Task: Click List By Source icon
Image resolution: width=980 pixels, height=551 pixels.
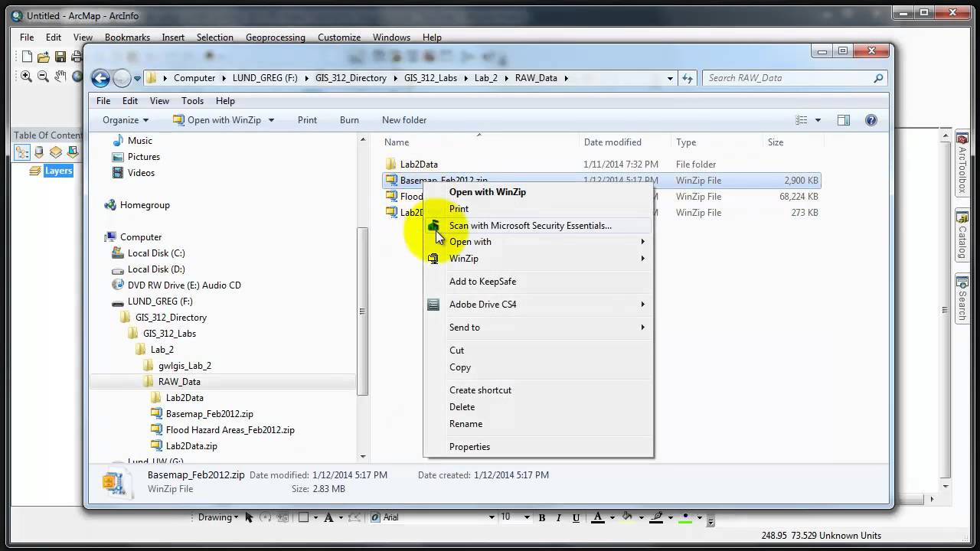Action: (39, 152)
